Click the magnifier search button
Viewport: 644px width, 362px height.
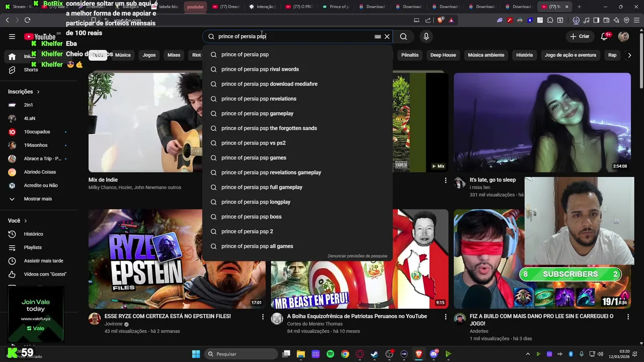pos(404,36)
